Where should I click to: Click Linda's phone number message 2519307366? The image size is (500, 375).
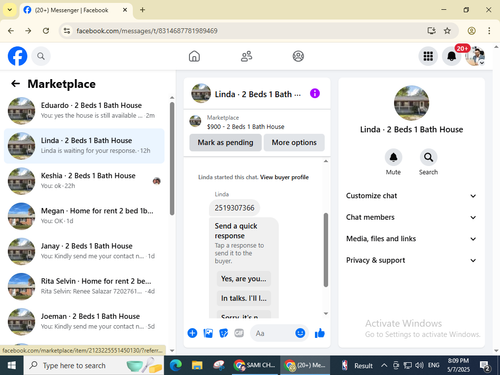(234, 208)
